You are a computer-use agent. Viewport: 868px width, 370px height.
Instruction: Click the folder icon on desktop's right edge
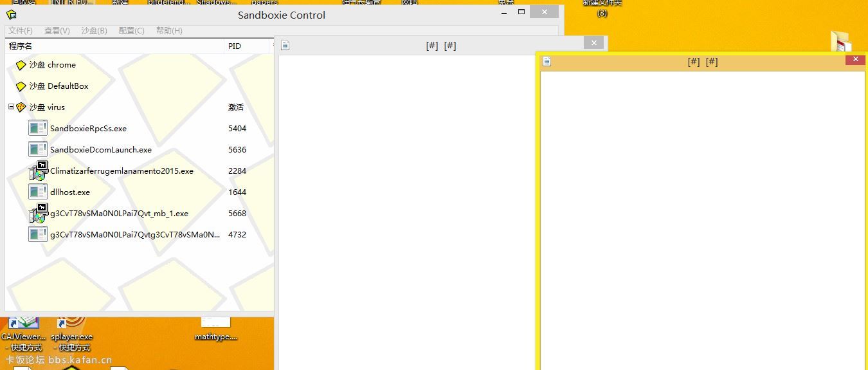pyautogui.click(x=841, y=41)
